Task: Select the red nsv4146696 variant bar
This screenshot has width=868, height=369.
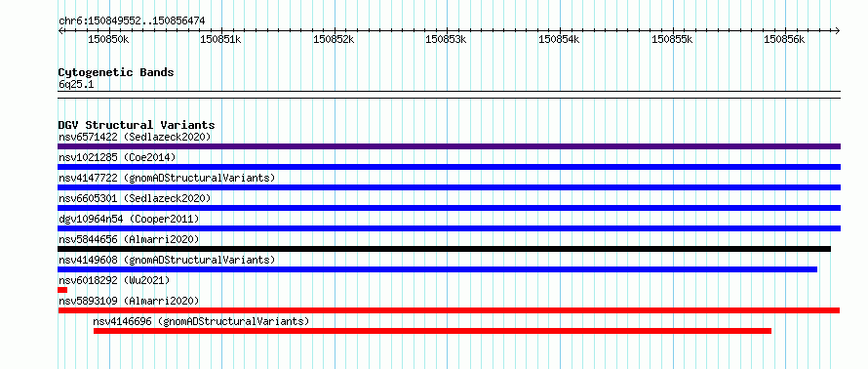Action: tap(432, 331)
